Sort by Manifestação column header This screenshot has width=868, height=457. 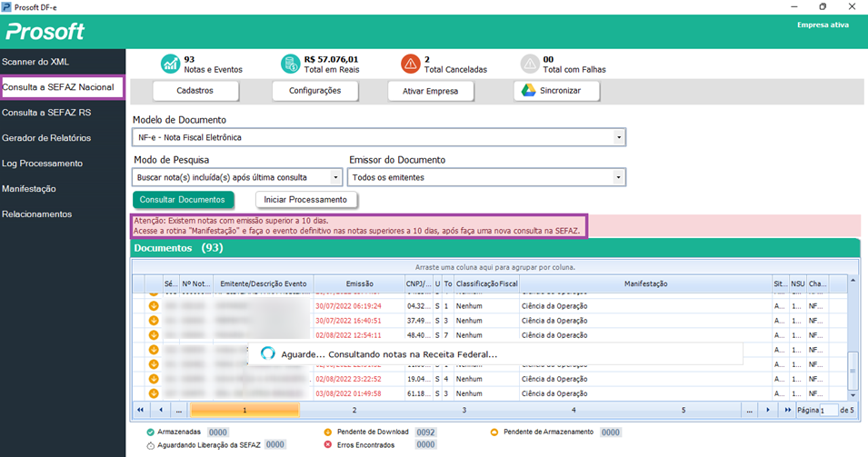coord(645,283)
